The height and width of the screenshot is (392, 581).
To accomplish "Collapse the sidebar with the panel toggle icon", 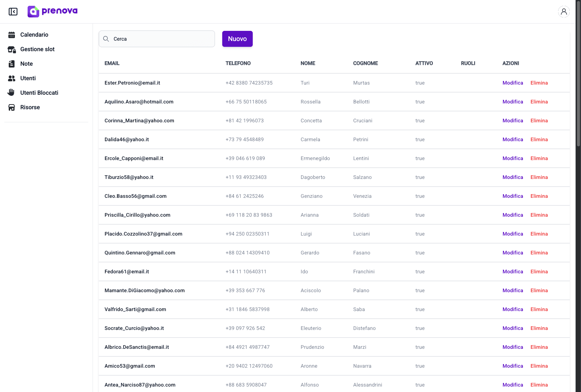I will [13, 12].
